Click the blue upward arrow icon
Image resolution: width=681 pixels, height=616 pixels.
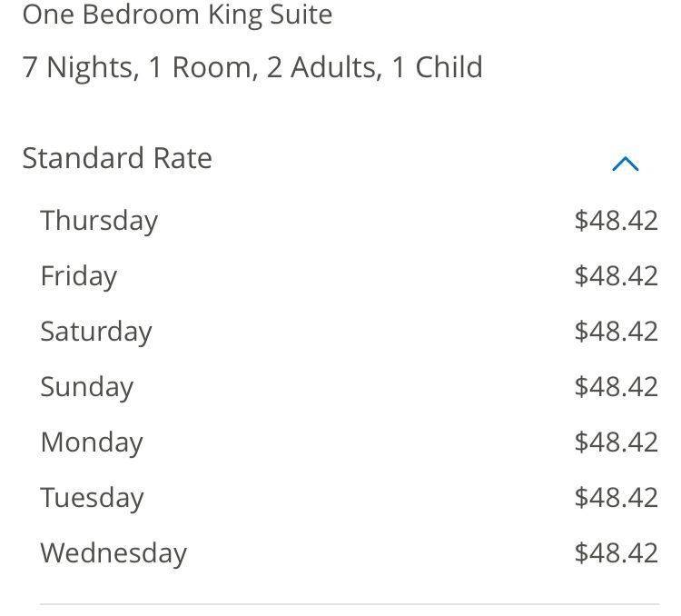(625, 164)
